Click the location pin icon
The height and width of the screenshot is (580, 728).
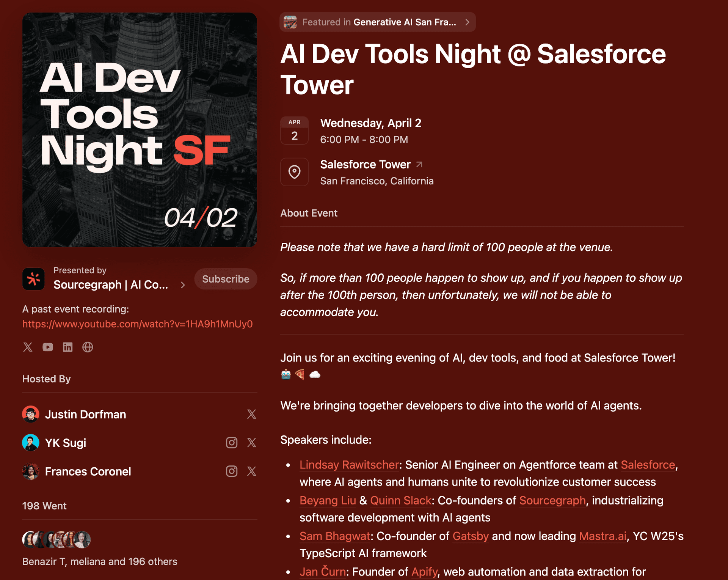click(294, 172)
